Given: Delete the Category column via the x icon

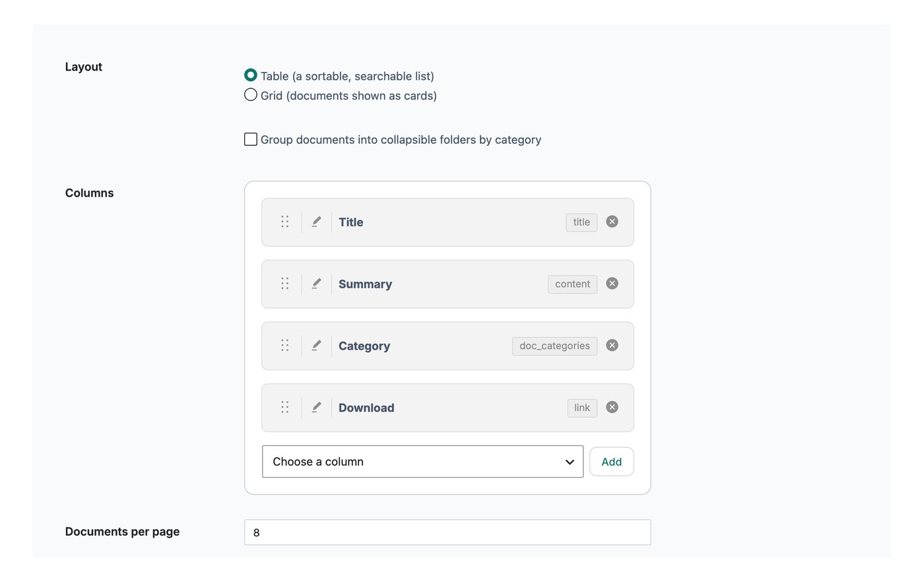Looking at the screenshot, I should 612,346.
